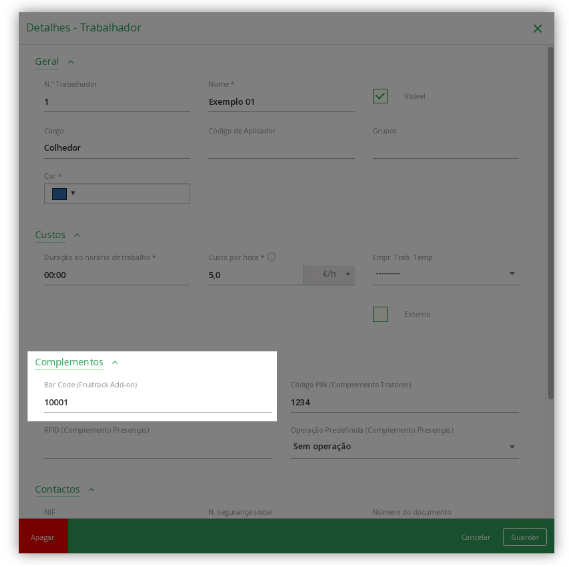
Task: Click the Guardar button
Action: coord(525,537)
